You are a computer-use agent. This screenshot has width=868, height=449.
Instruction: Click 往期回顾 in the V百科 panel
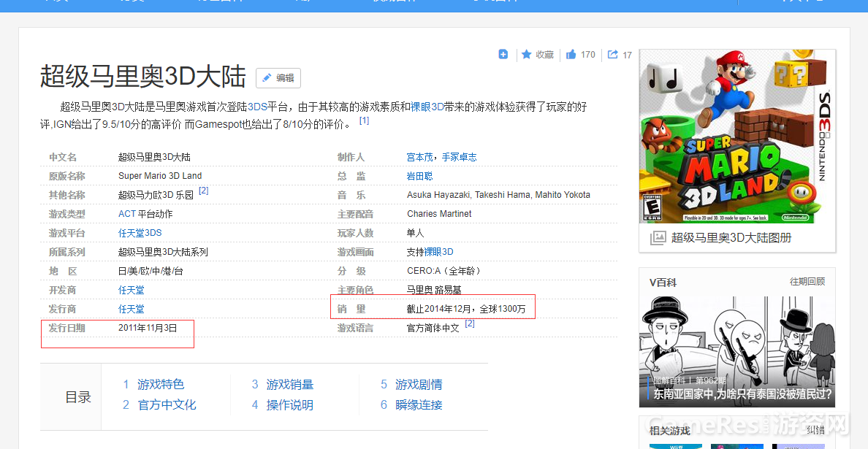[807, 282]
